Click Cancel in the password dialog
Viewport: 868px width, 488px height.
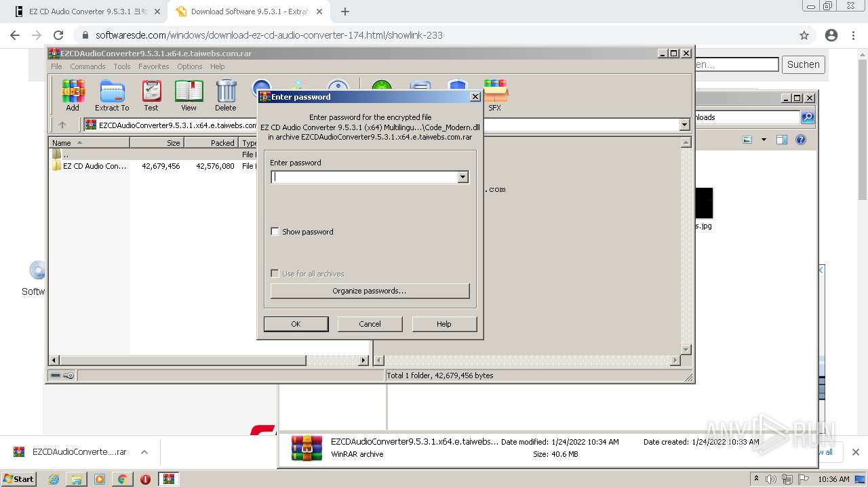pyautogui.click(x=370, y=324)
